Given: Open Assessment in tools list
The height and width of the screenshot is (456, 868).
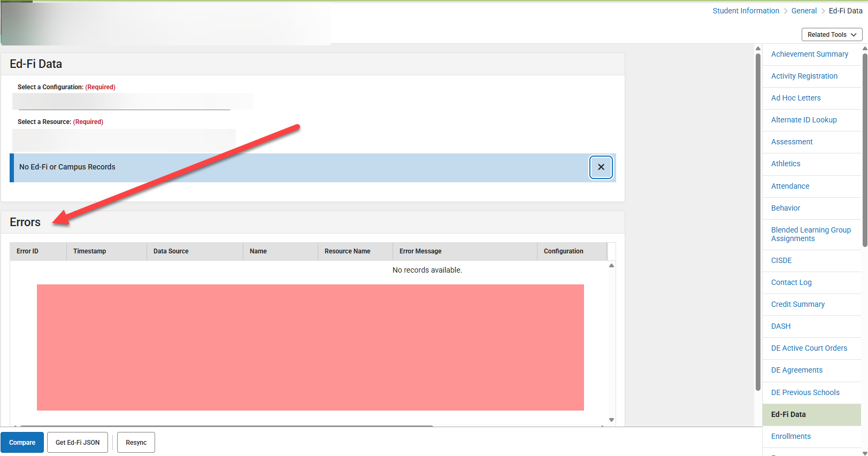Looking at the screenshot, I should point(792,142).
